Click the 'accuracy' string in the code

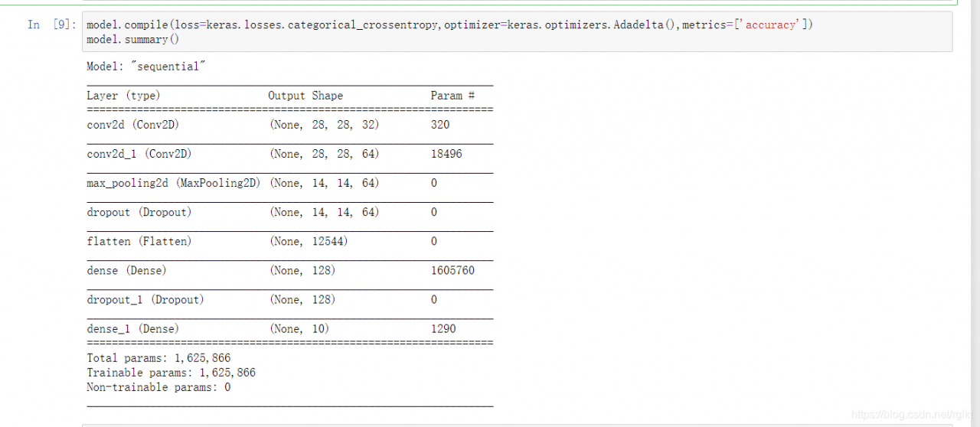point(770,25)
